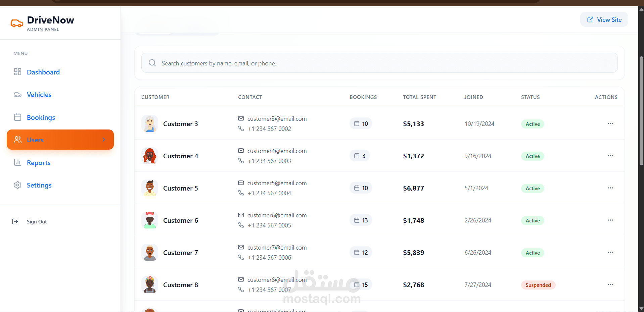Click the BOOKINGS column header
This screenshot has height=312, width=644.
pyautogui.click(x=363, y=97)
